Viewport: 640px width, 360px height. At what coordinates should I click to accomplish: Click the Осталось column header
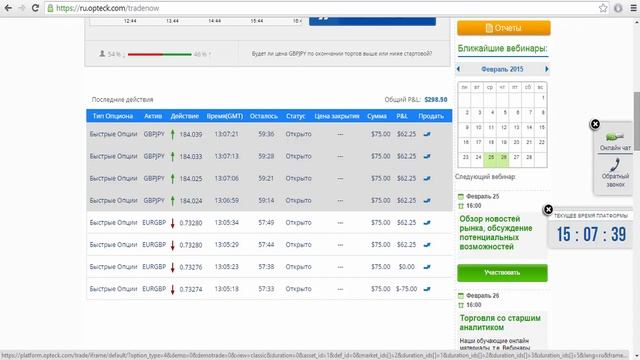pos(264,116)
